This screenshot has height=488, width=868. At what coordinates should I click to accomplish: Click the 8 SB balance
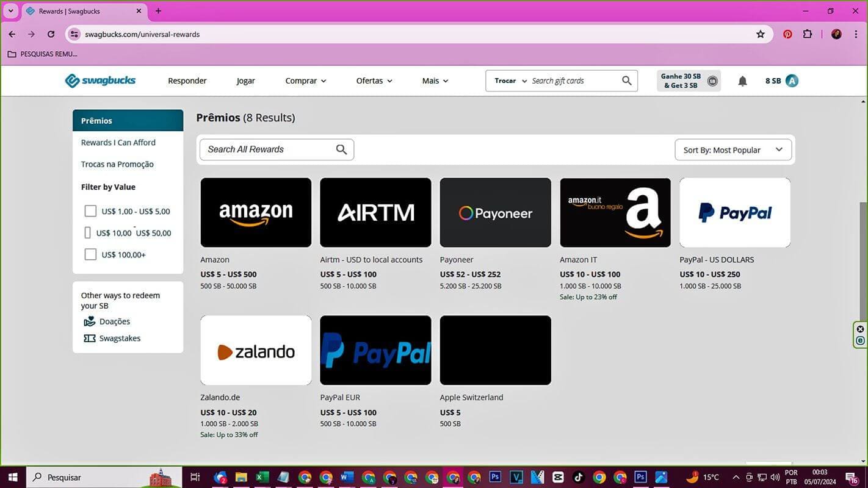pyautogui.click(x=773, y=81)
